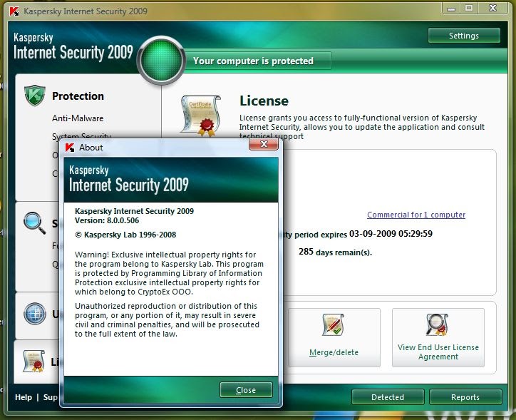
Task: Click expiry date 03-09-2009 05:29:59
Action: 391,234
